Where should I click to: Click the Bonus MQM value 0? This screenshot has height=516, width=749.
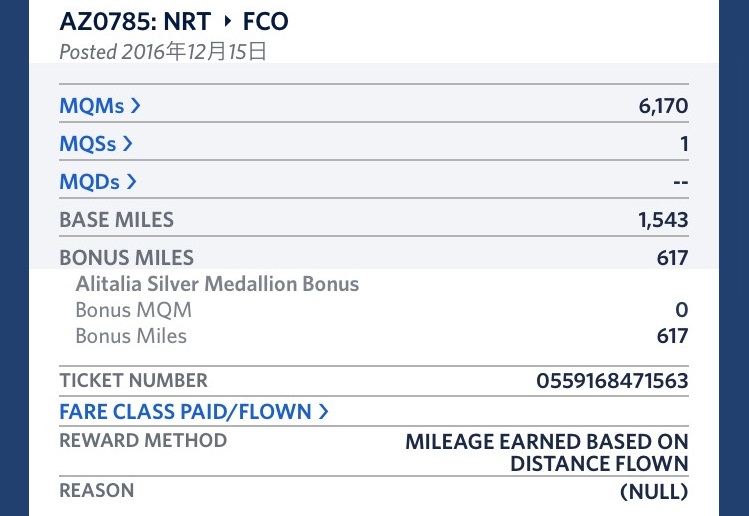click(x=682, y=310)
